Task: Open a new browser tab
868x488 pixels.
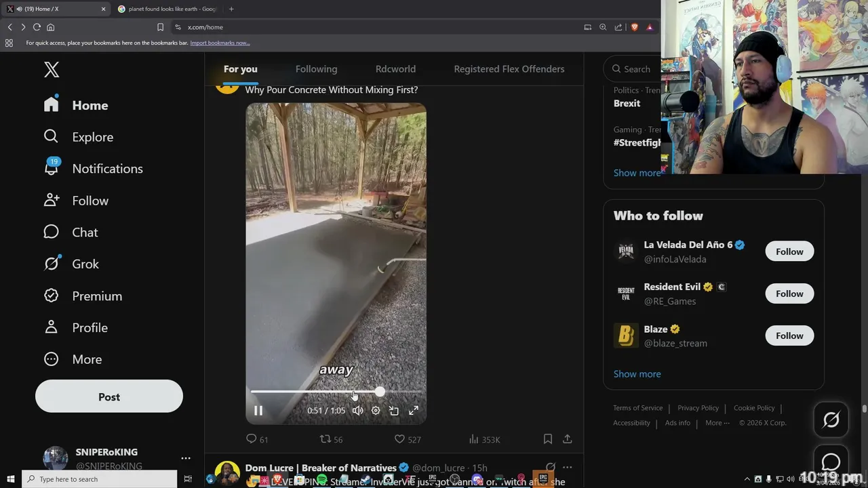Action: coord(231,9)
